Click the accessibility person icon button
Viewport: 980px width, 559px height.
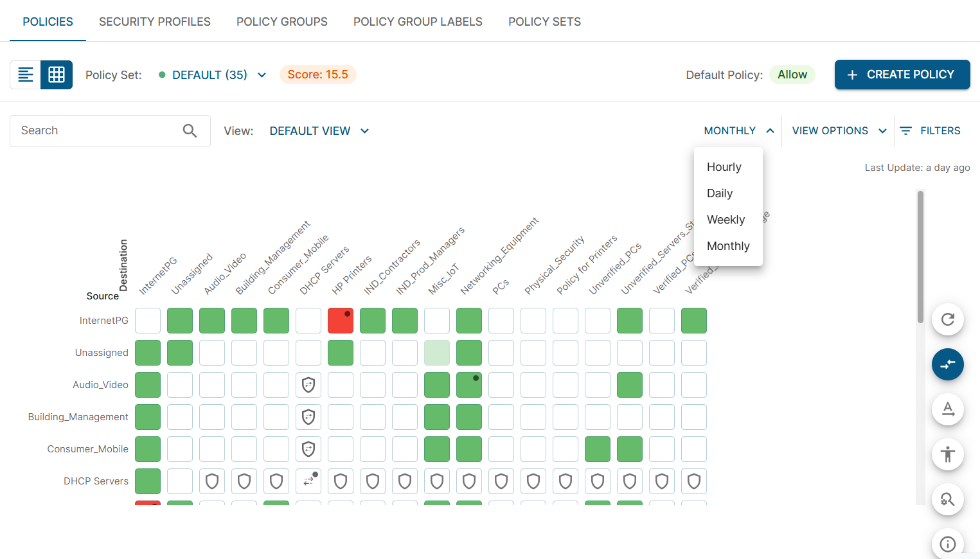coord(947,454)
